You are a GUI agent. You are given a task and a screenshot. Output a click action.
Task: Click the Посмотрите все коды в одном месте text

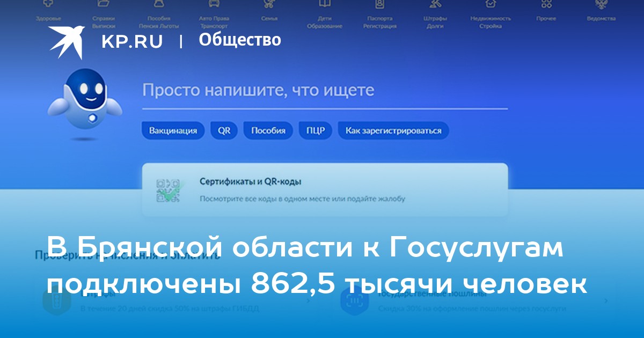302,199
